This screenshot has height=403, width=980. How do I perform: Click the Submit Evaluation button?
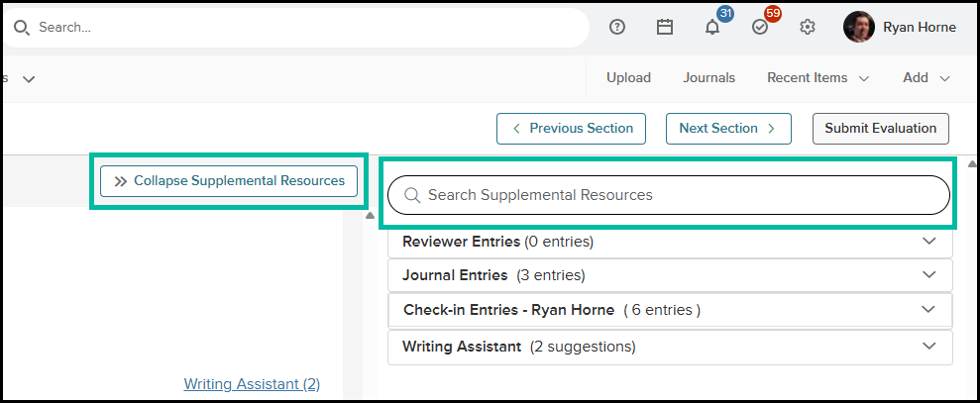(x=881, y=129)
